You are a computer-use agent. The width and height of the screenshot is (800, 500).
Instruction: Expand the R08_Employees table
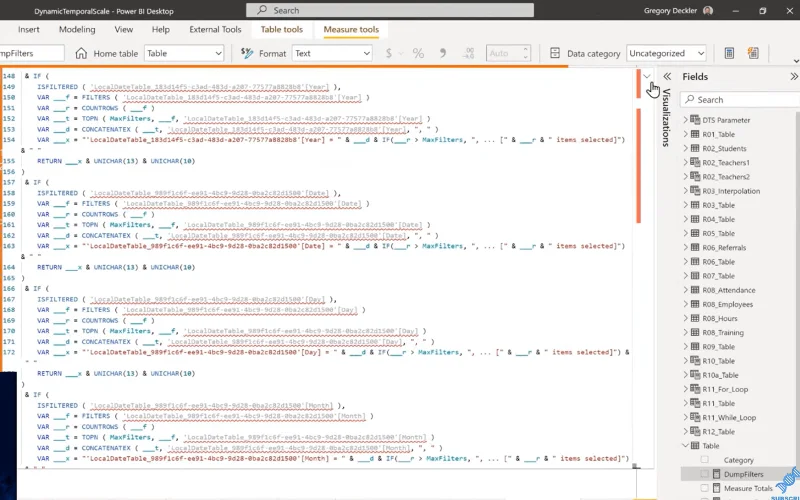[686, 304]
